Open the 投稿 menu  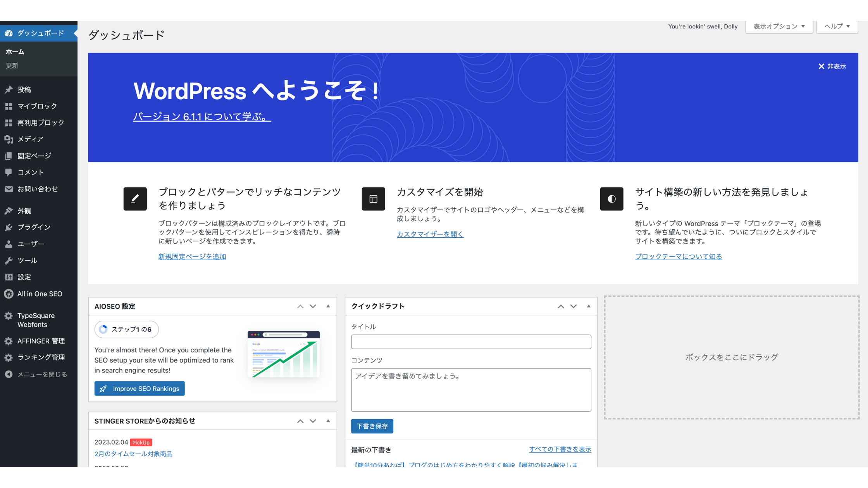click(x=39, y=89)
